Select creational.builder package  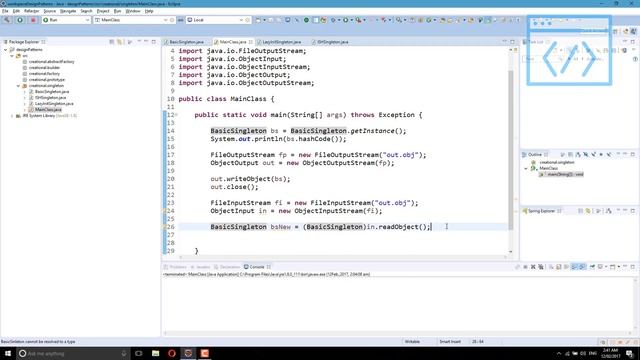tap(44, 68)
